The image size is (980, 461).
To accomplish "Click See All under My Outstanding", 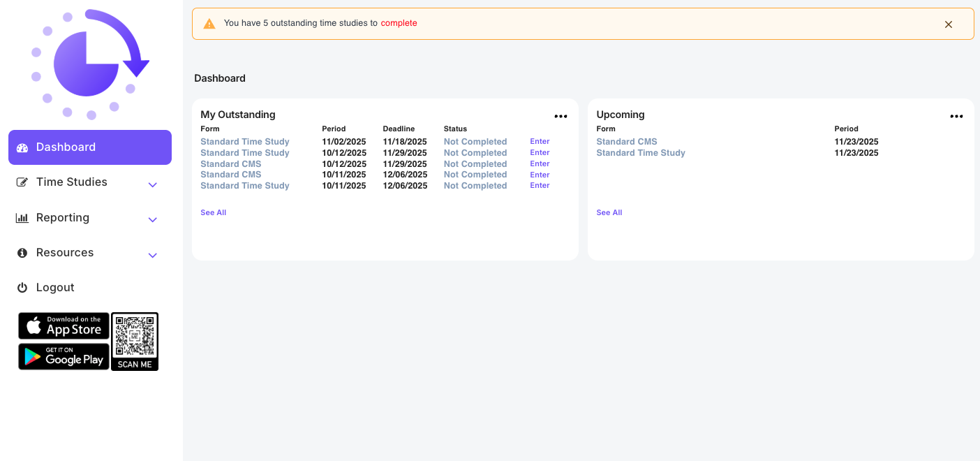I will (213, 212).
